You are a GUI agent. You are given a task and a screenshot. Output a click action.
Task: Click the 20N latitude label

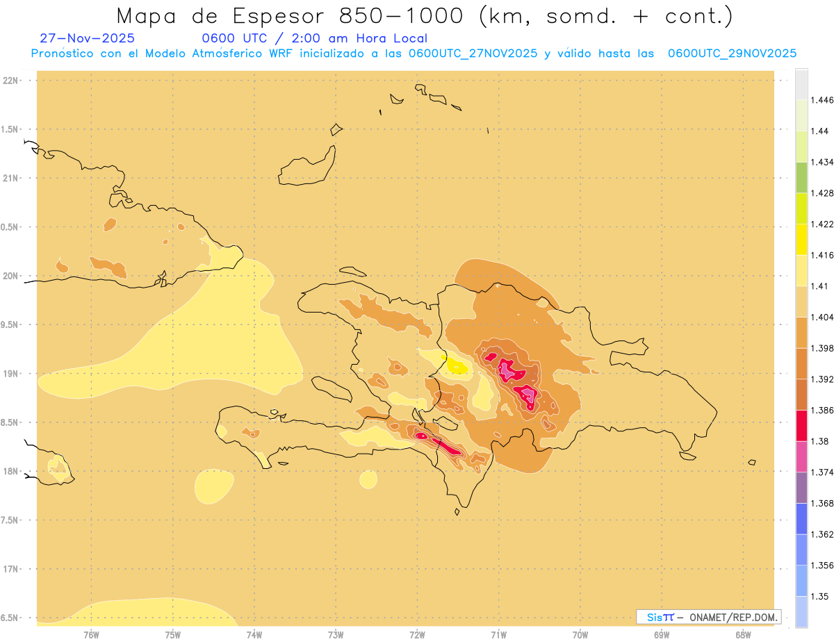(10, 276)
